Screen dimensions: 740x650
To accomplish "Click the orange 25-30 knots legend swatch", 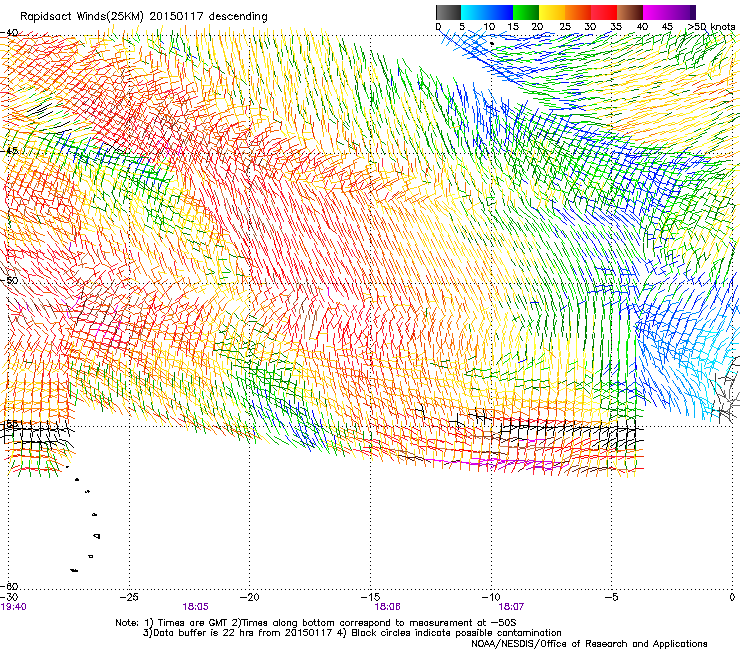I will click(x=578, y=12).
